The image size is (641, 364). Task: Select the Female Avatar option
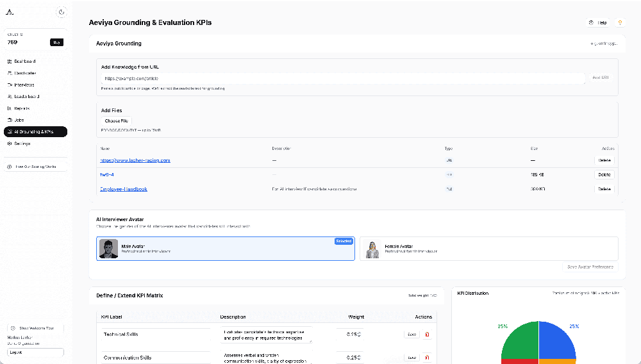(489, 249)
